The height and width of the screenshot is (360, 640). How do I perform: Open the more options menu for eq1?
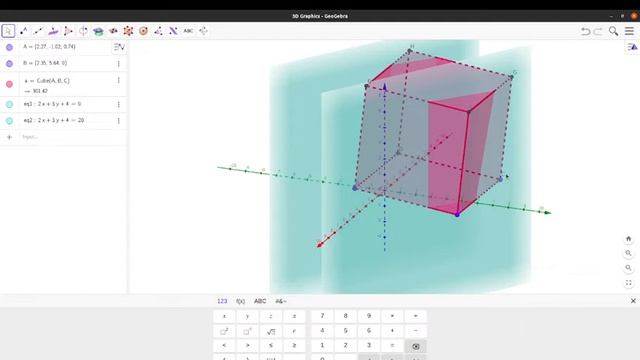pos(119,104)
